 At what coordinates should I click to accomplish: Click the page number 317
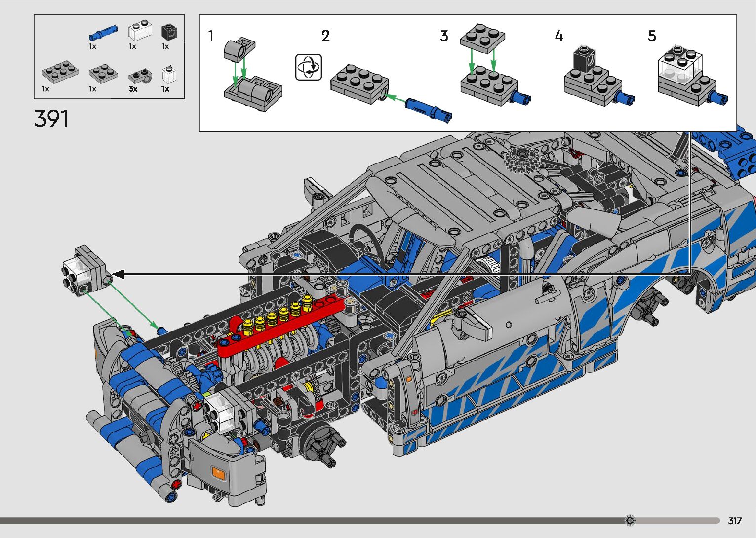(x=735, y=521)
